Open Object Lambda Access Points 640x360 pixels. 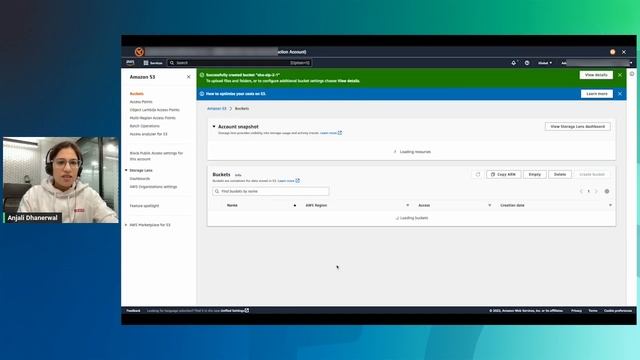(x=155, y=110)
